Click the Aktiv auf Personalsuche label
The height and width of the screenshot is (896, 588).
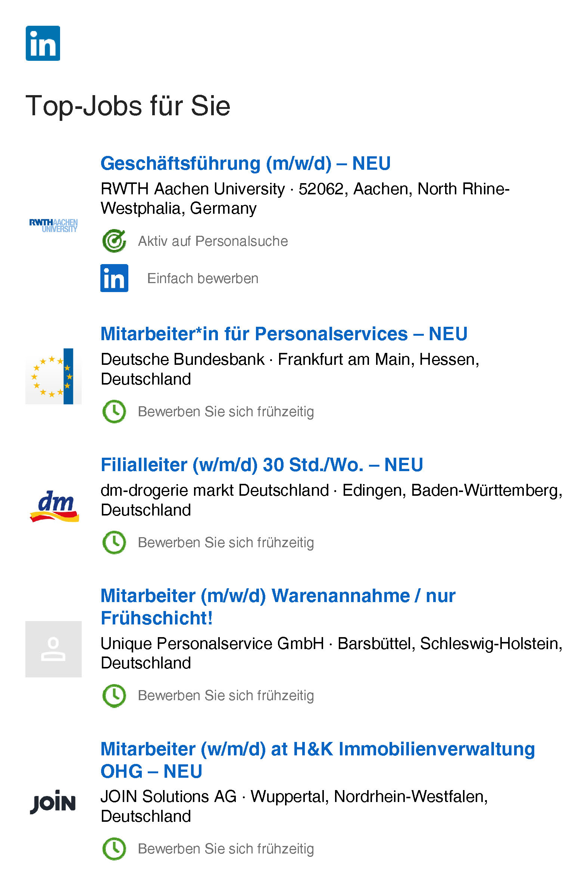click(213, 241)
